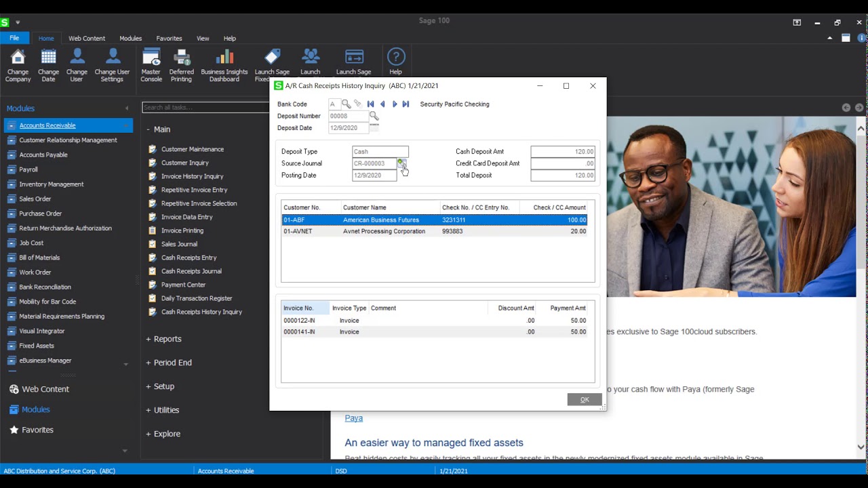This screenshot has height=488, width=868.
Task: Click the Deposit Number lookup magnifier
Action: (x=374, y=116)
